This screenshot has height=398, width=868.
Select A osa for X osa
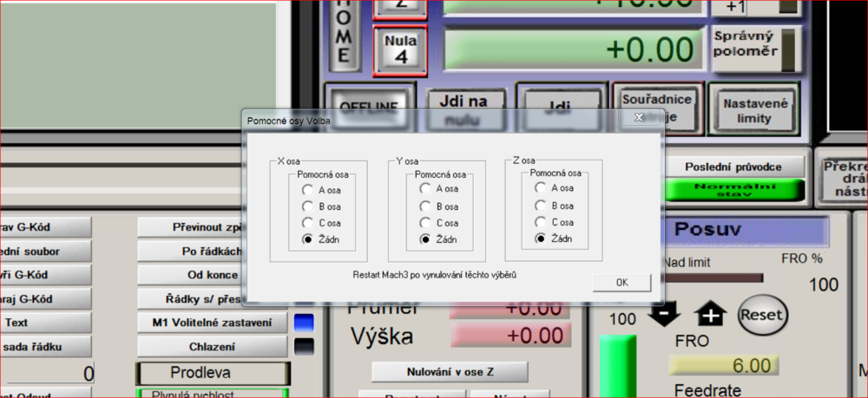tap(306, 188)
